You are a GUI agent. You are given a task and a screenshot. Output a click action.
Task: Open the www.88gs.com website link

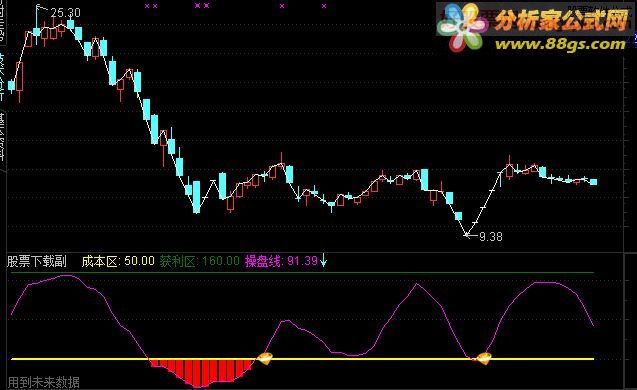(x=560, y=43)
